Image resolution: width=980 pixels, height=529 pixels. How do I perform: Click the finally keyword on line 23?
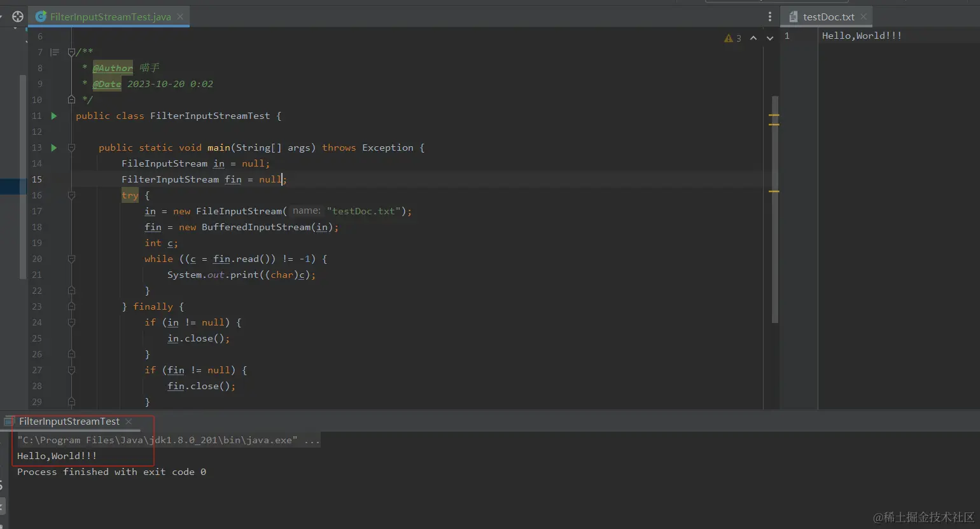153,306
